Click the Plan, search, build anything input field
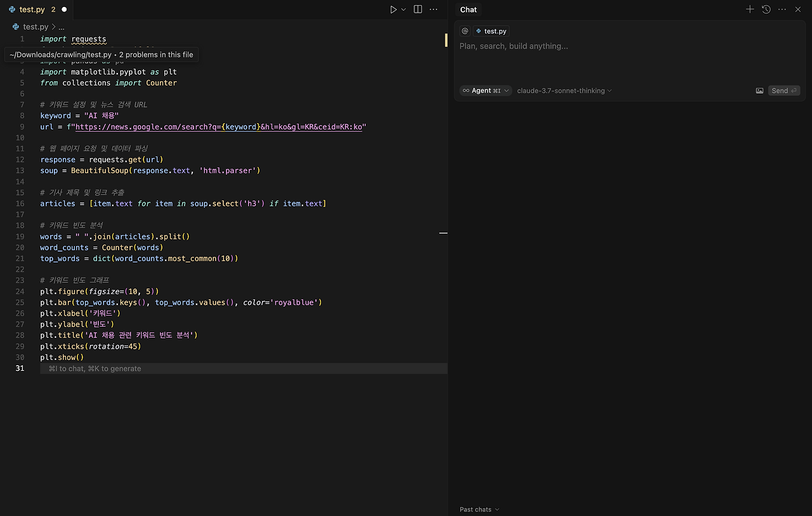This screenshot has height=516, width=812. pos(571,46)
